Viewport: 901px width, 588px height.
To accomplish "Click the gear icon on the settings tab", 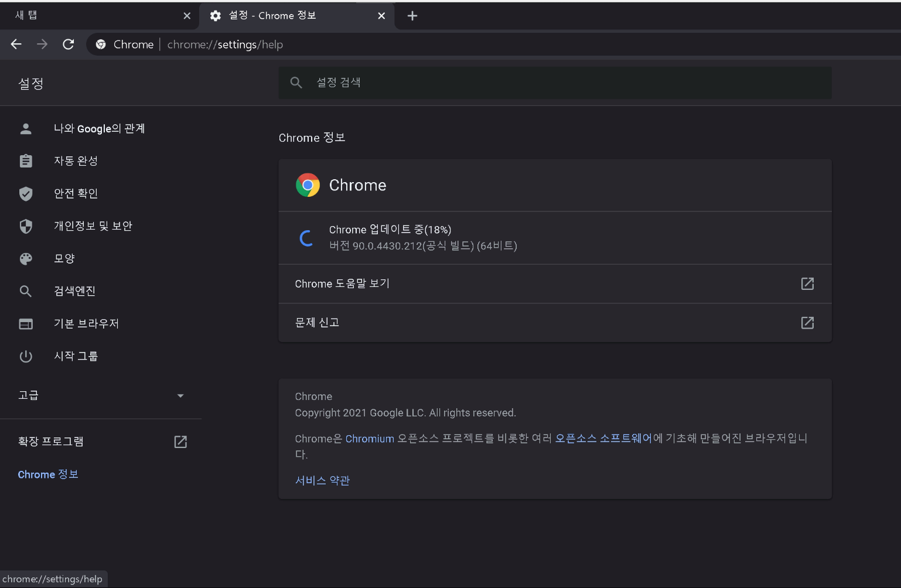I will (216, 16).
